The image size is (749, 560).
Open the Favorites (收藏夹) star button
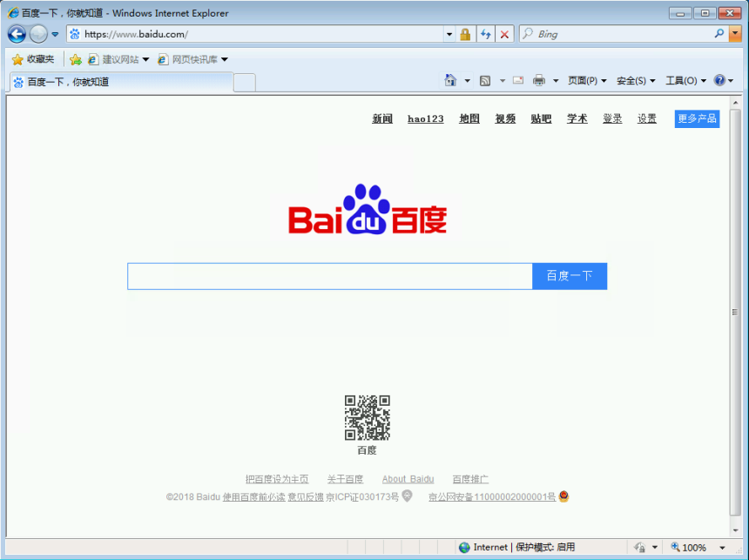(x=33, y=59)
